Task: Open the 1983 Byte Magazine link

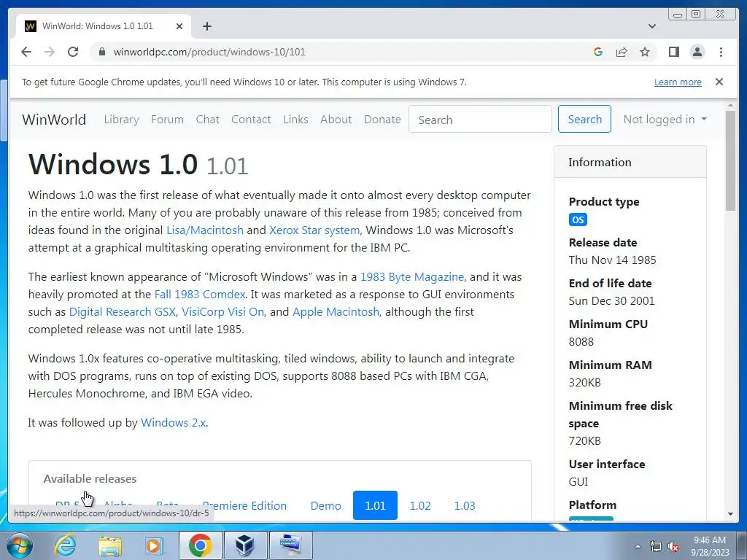Action: tap(412, 276)
